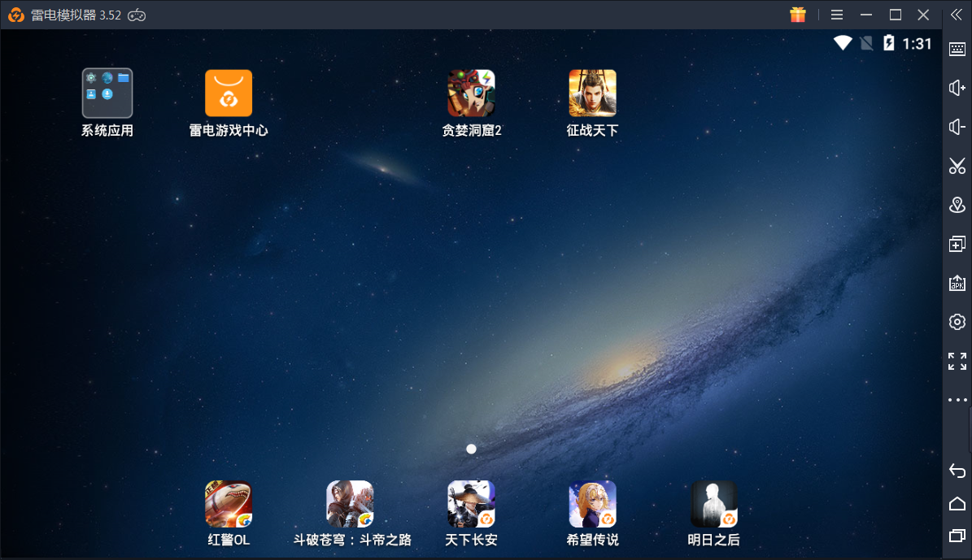Viewport: 972px width, 560px height.
Task: Click the Wi-Fi status icon
Action: (x=843, y=43)
